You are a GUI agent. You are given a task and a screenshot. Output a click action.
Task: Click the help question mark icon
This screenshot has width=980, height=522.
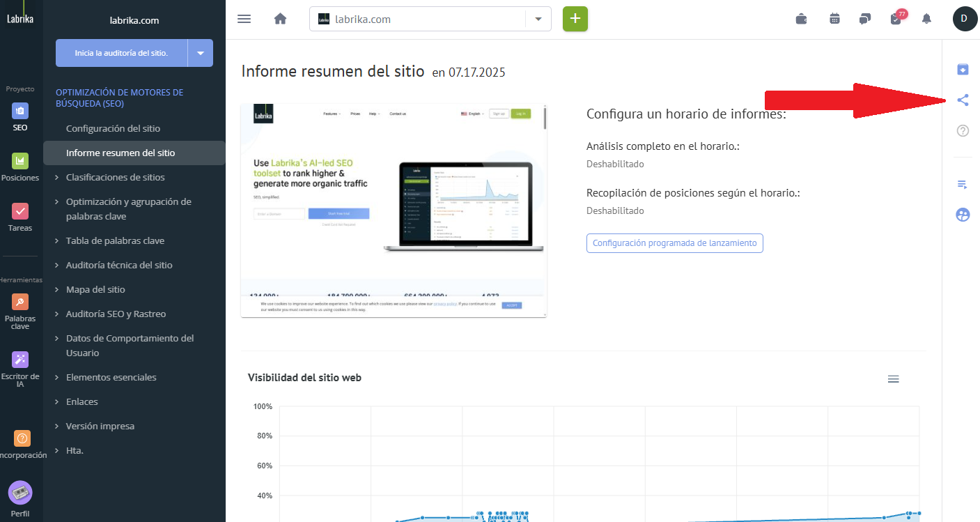963,130
